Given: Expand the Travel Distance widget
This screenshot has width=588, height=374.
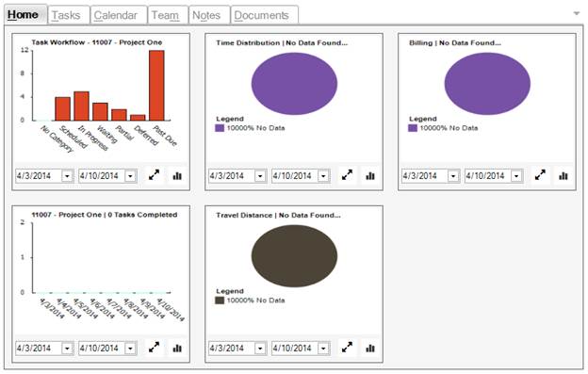Looking at the screenshot, I should [347, 348].
